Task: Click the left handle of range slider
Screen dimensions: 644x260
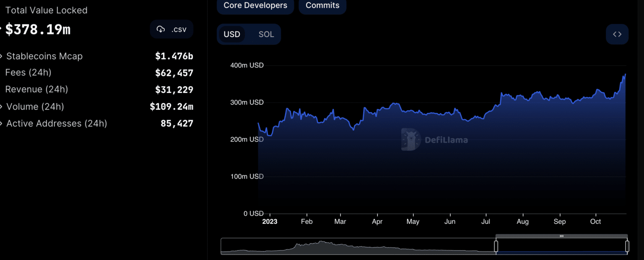Action: (496, 246)
